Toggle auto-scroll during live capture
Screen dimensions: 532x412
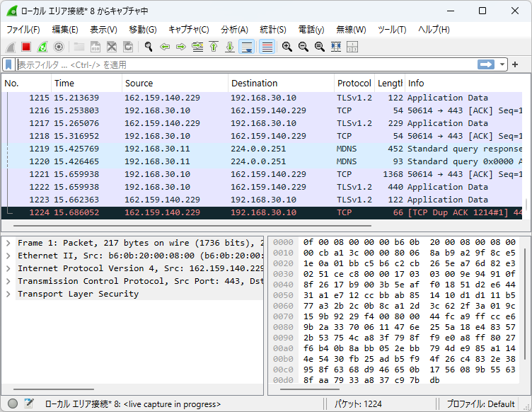tap(247, 47)
